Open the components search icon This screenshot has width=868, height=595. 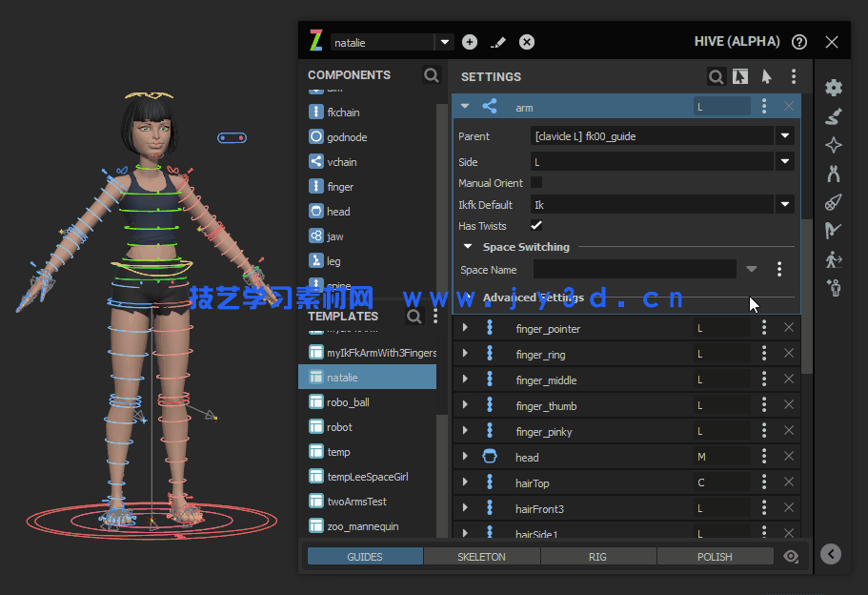(x=432, y=74)
